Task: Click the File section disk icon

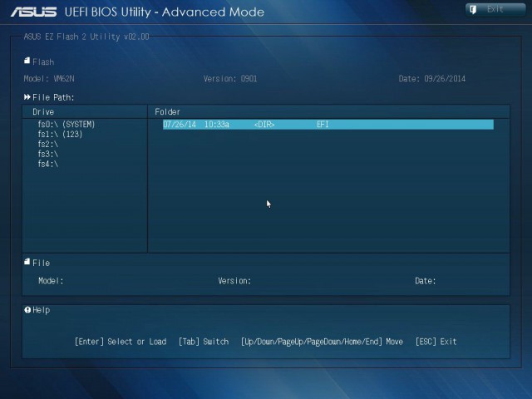Action: tap(27, 262)
